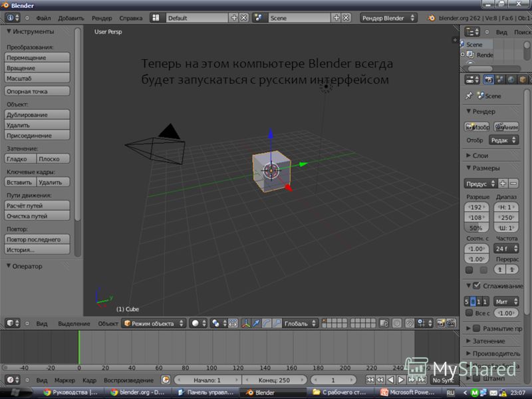Remove the render preset with the minus button
The height and width of the screenshot is (399, 532).
point(513,184)
